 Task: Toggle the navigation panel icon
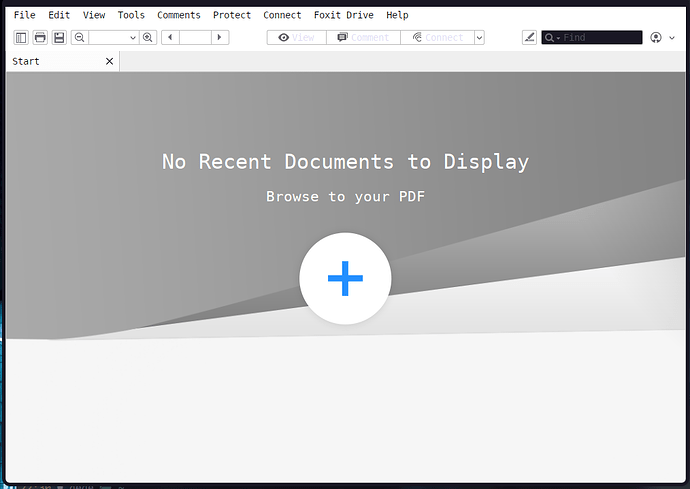(21, 37)
